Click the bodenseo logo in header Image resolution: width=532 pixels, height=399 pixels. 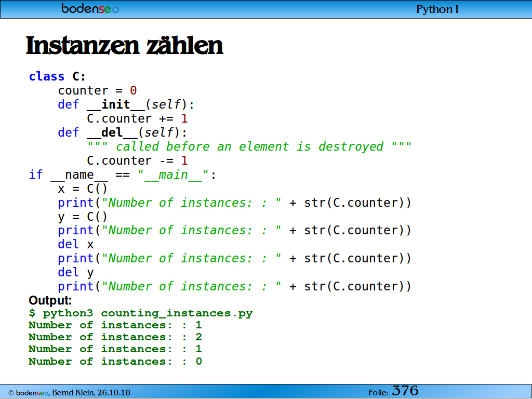[90, 8]
